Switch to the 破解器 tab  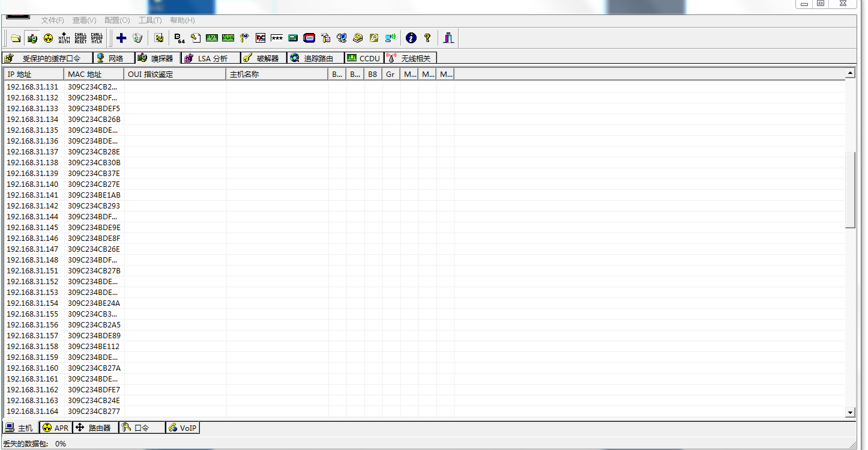point(264,58)
